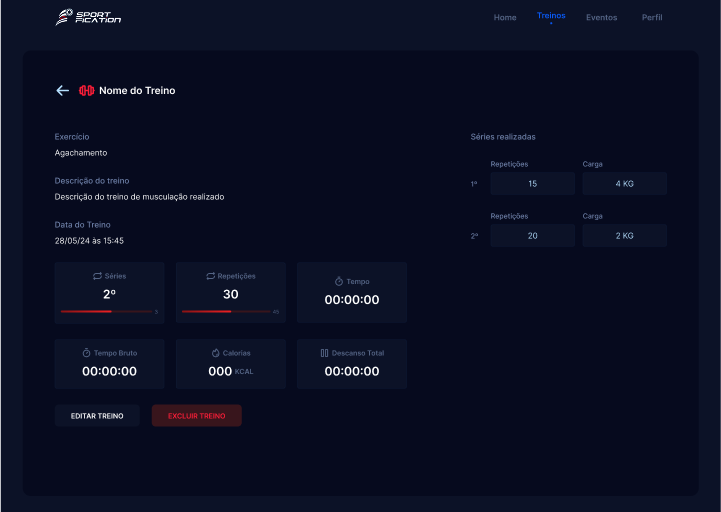Click the Exercício label

[72, 137]
